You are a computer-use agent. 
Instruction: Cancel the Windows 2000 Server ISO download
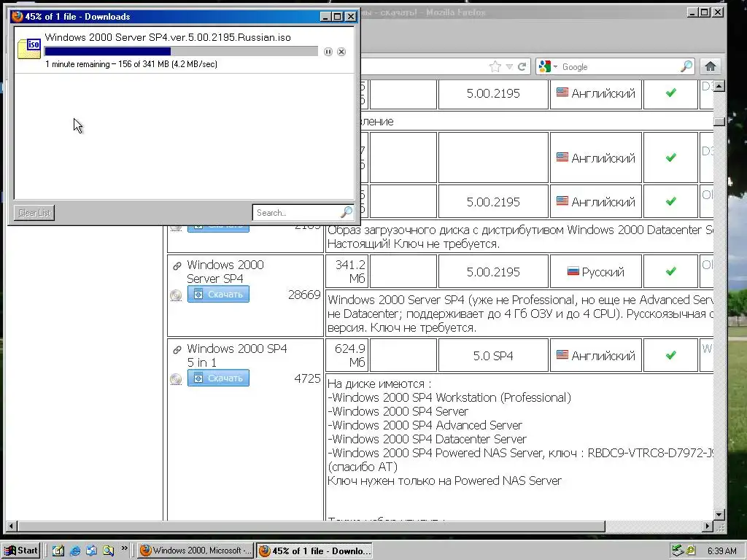coord(341,52)
